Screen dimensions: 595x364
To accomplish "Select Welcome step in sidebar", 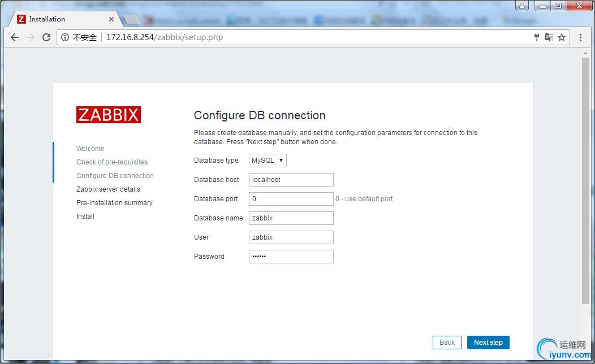I will coord(90,148).
